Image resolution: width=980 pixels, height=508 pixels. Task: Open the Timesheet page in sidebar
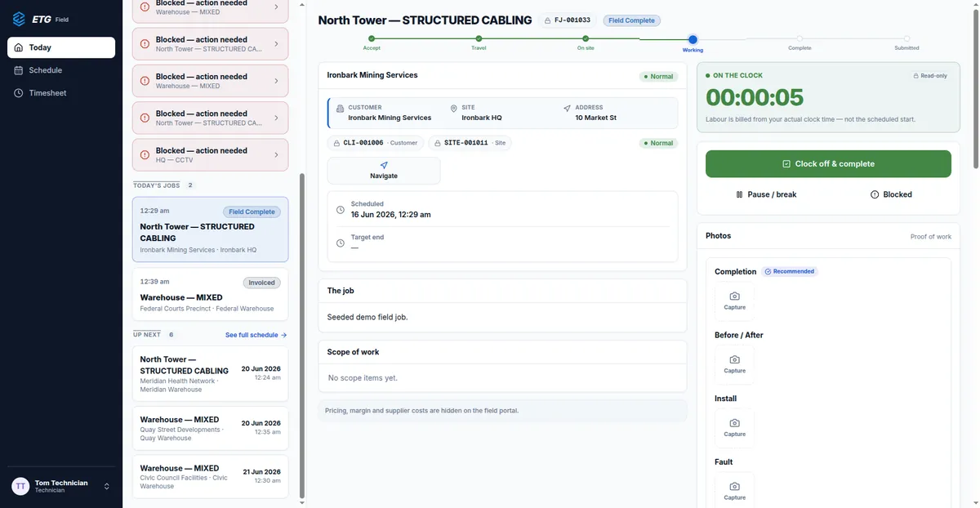pyautogui.click(x=61, y=93)
